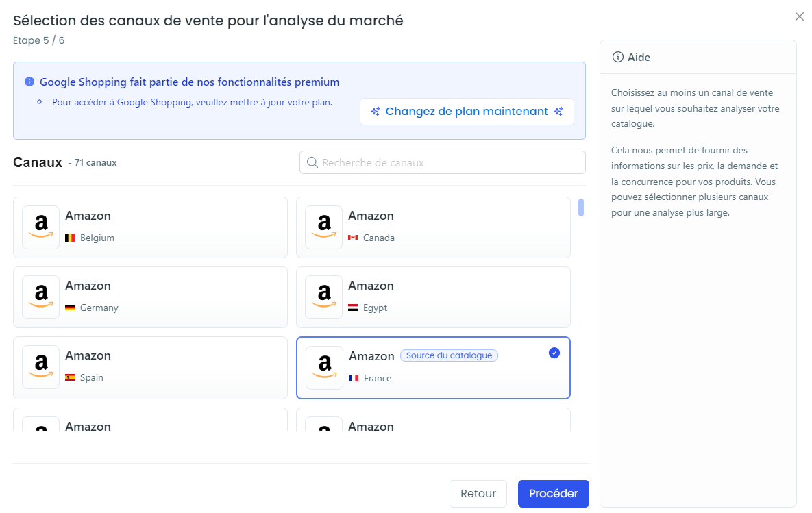Screen dimensions: 812x513
Task: Click the Amazon logo on the Germany card
Action: pyautogui.click(x=41, y=297)
